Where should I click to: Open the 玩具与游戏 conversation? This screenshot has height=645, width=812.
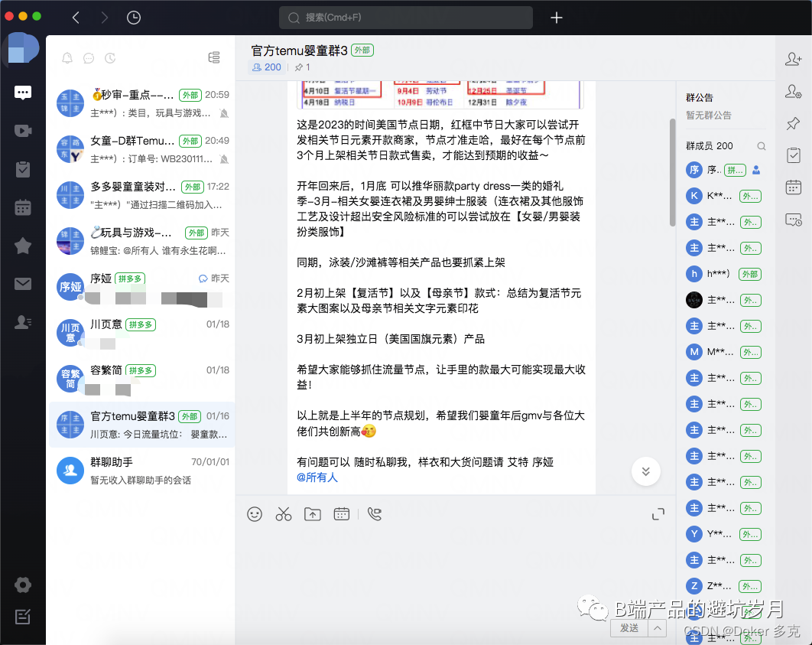point(141,242)
